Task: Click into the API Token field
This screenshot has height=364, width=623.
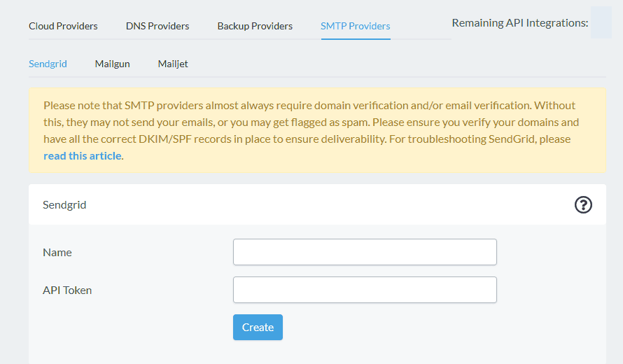Action: point(365,290)
